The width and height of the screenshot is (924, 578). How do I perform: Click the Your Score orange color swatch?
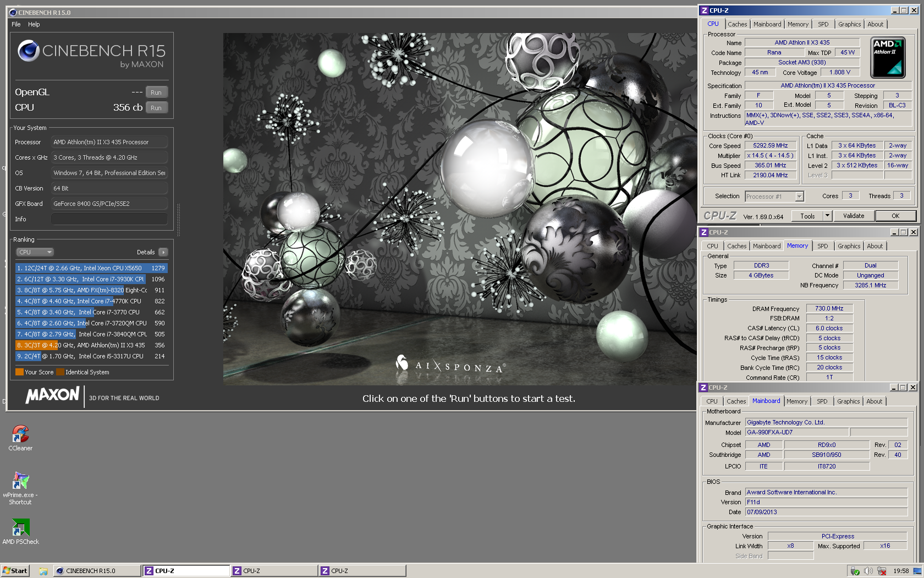(19, 372)
